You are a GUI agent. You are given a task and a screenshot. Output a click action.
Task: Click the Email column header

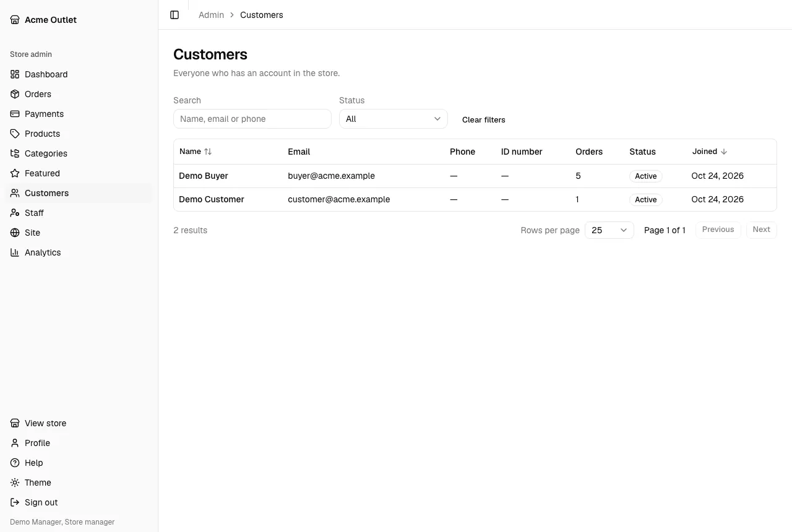299,152
